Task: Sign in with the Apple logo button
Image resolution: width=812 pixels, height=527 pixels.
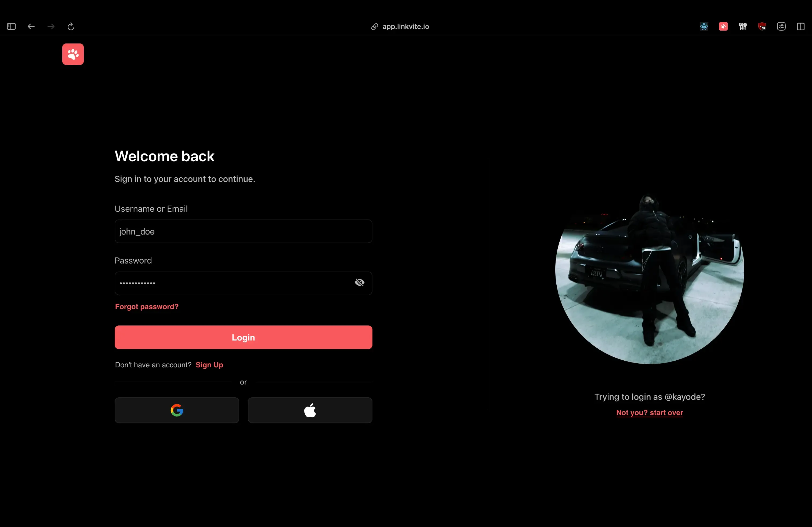Action: click(309, 410)
